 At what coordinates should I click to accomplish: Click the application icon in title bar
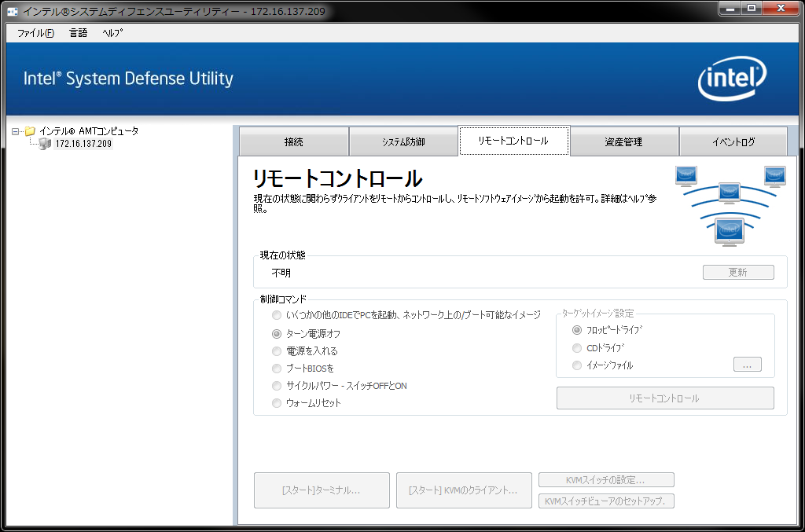coord(13,12)
